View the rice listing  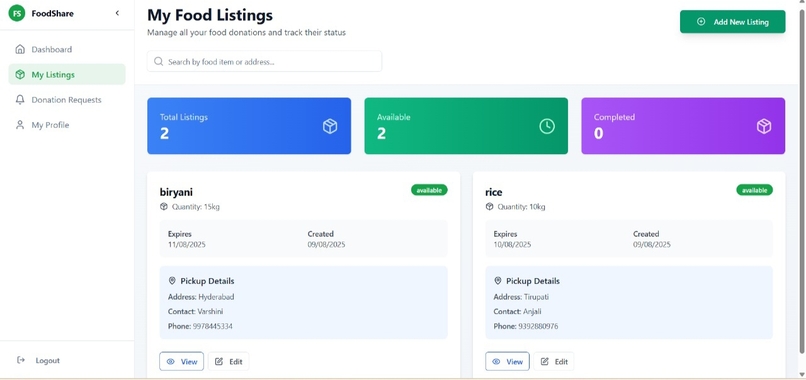click(x=507, y=361)
